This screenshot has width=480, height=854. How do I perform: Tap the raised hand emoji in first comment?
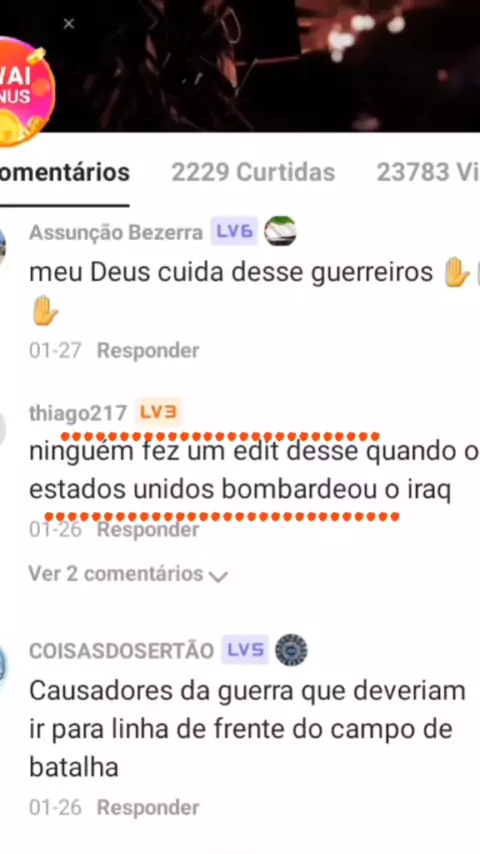point(457,272)
